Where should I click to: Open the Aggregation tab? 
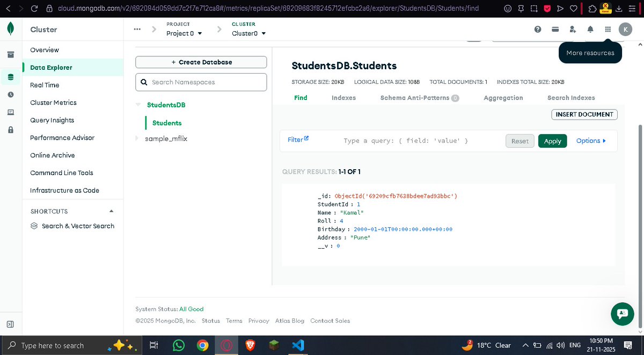pos(503,98)
